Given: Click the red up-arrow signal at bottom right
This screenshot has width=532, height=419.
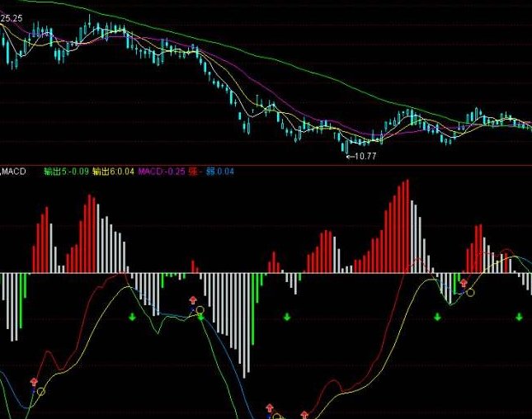Looking at the screenshot, I should pos(304,414).
